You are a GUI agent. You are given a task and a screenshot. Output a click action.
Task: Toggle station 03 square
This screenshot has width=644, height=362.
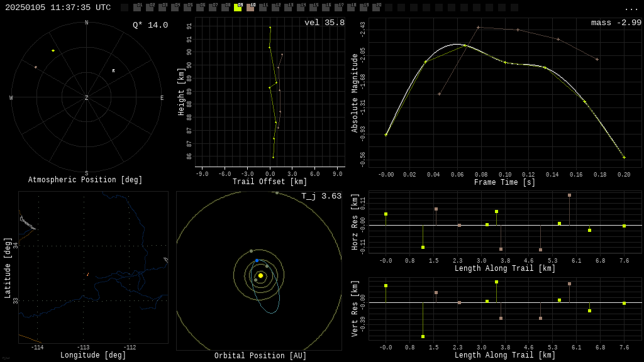click(x=162, y=8)
